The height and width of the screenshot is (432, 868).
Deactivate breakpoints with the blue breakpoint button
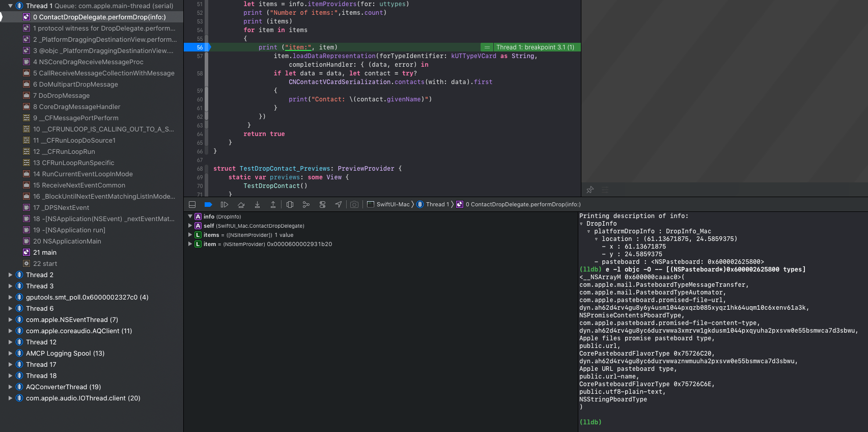[208, 204]
